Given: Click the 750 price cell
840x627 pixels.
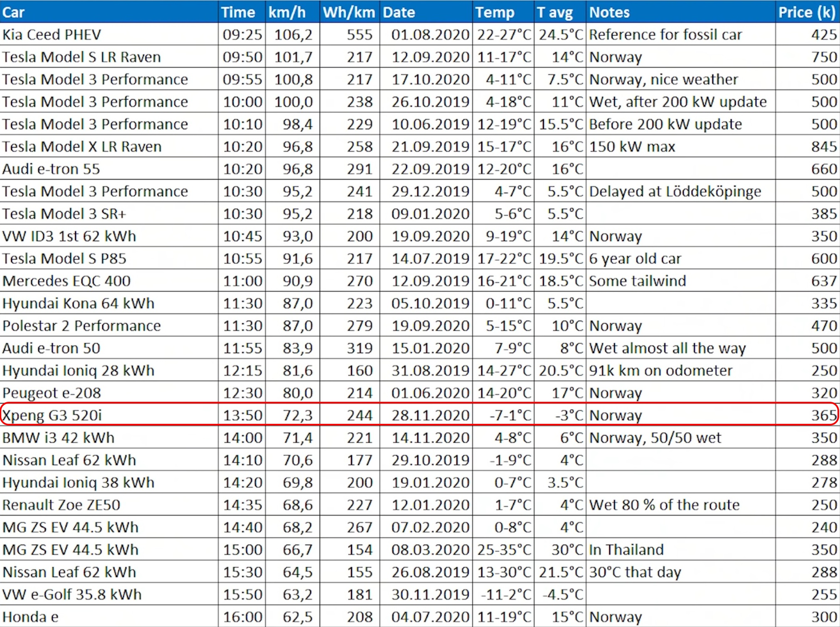Looking at the screenshot, I should click(x=808, y=57).
